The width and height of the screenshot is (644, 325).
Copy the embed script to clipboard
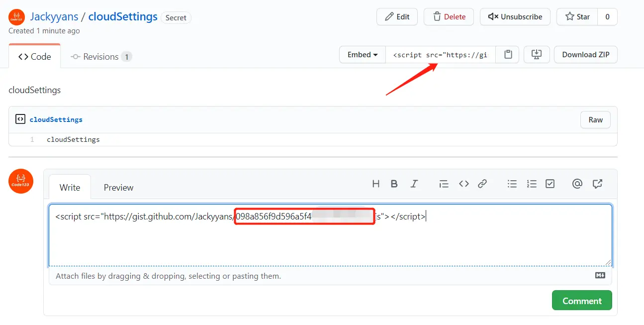pos(508,55)
